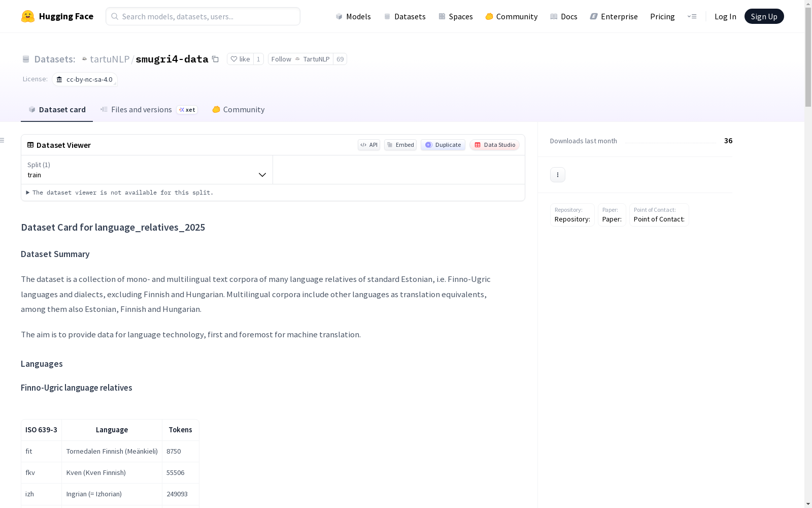812x508 pixels.
Task: Open the Docs page
Action: point(564,16)
